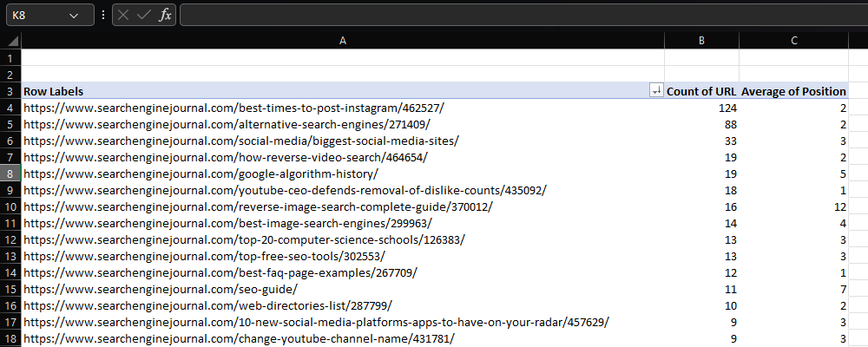Select change-youtube-channel-name URL cell
The width and height of the screenshot is (868, 347).
[x=343, y=338]
